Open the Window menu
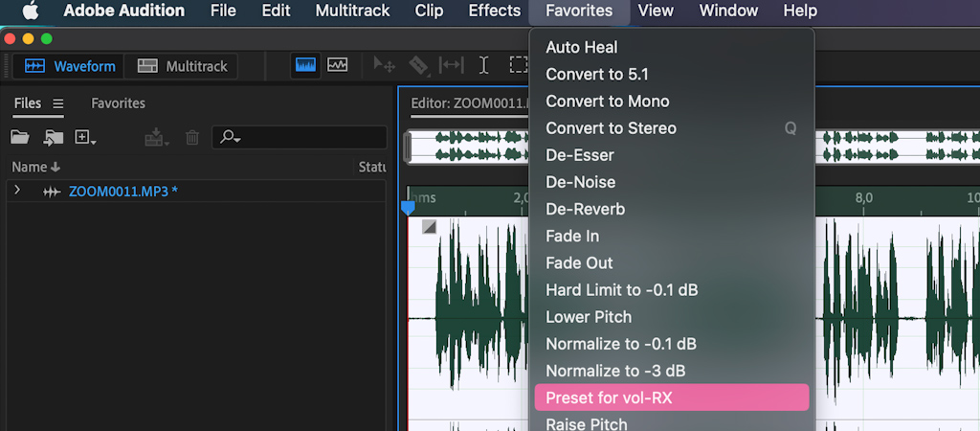 (x=728, y=11)
